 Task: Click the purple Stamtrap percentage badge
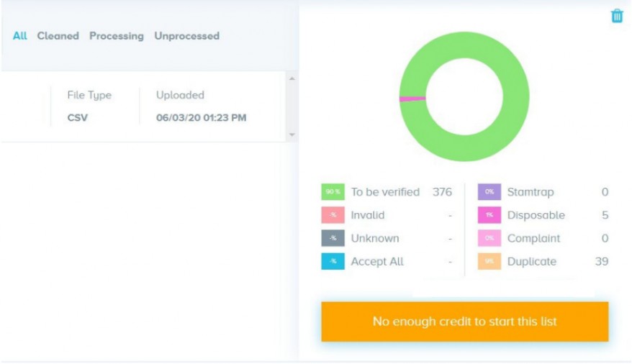pyautogui.click(x=489, y=192)
